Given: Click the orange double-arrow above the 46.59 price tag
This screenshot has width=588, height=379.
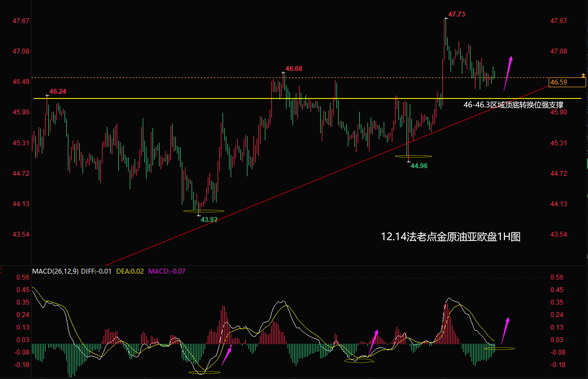Looking at the screenshot, I should [583, 75].
